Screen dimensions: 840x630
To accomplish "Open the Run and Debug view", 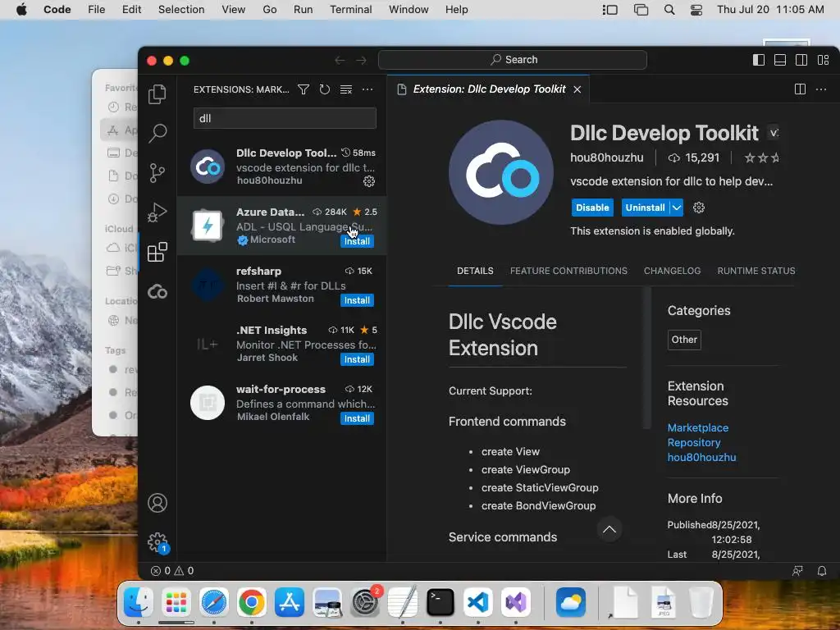I will 157,212.
